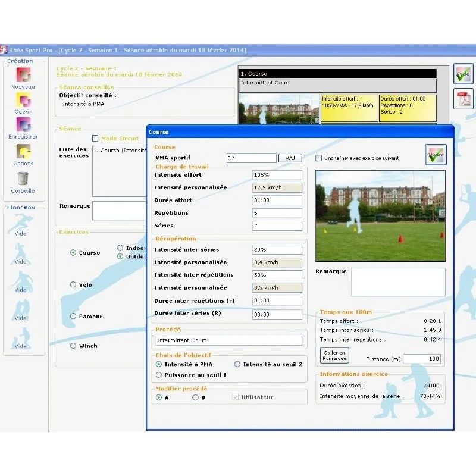The image size is (476, 476).
Task: Click the Cycle validation icon at top right
Action: (x=464, y=74)
